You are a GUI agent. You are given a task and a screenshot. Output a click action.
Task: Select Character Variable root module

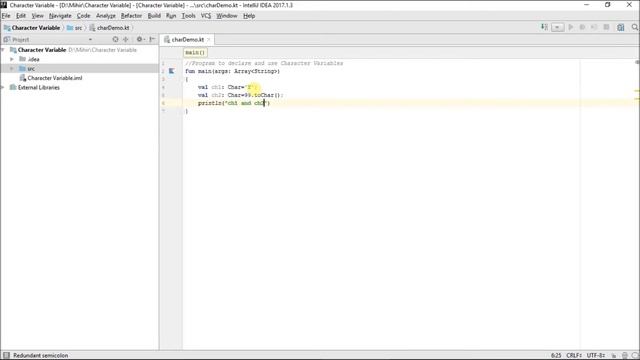coord(38,50)
